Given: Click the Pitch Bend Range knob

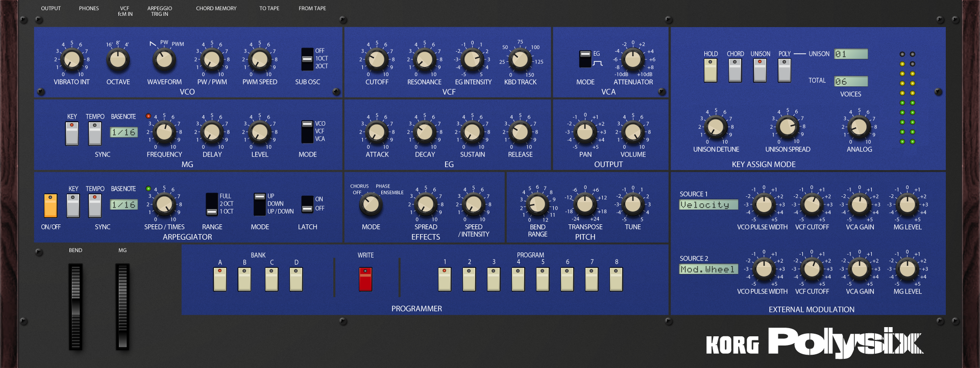Looking at the screenshot, I should 537,205.
